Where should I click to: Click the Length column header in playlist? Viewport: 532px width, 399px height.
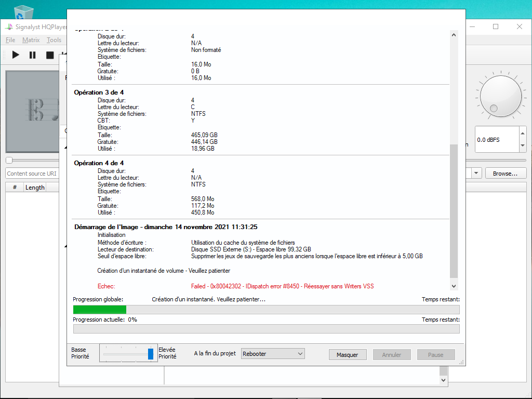[x=35, y=187]
